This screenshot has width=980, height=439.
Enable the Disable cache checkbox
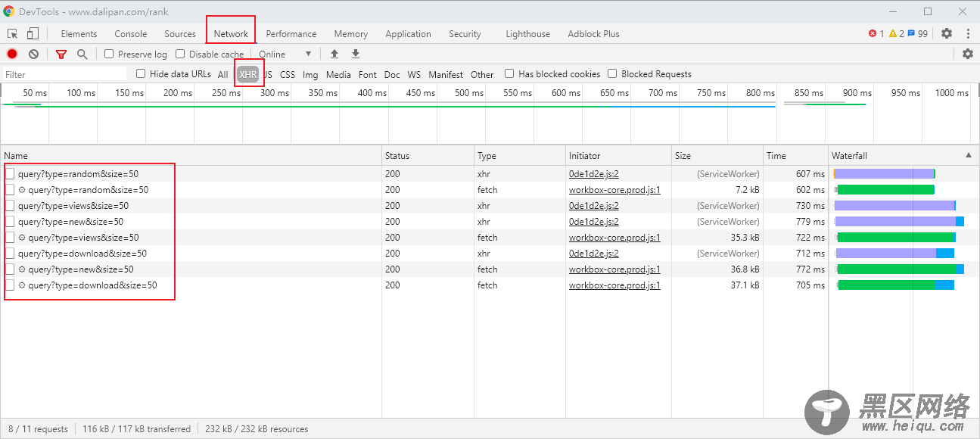(180, 54)
